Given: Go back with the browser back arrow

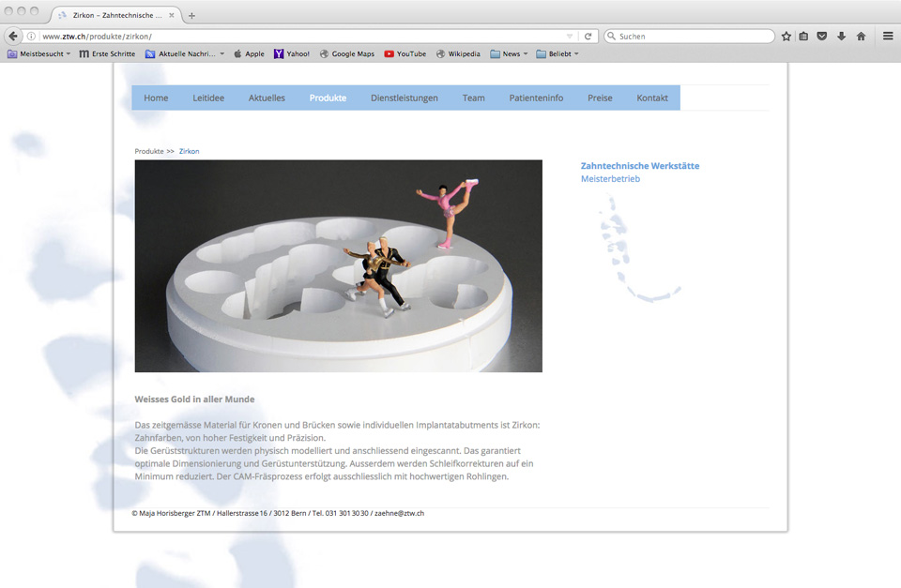Looking at the screenshot, I should pos(12,37).
